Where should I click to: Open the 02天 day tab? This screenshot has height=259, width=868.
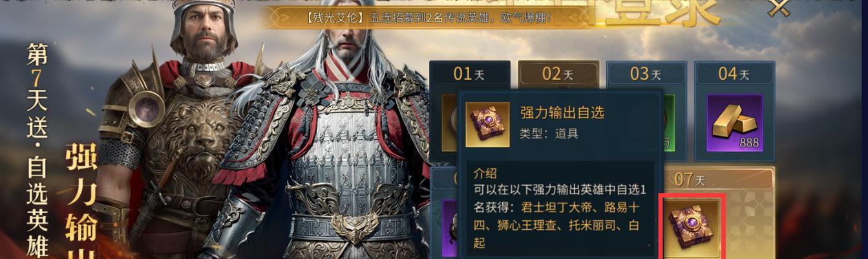[558, 74]
